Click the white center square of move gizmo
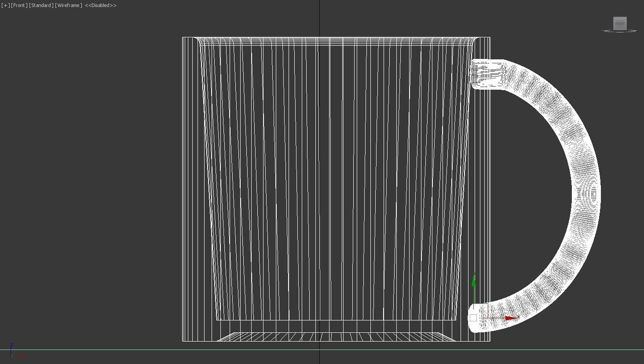 (x=473, y=318)
